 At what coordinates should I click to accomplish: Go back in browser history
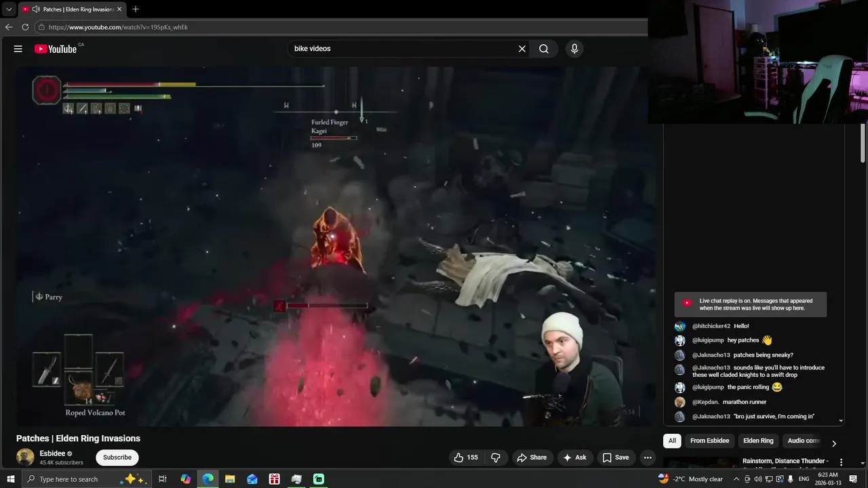(9, 27)
